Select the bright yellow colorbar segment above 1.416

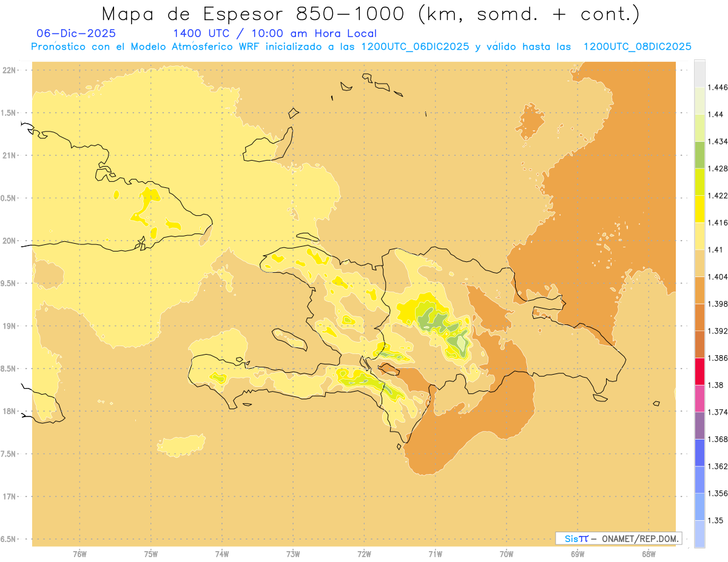(x=699, y=209)
